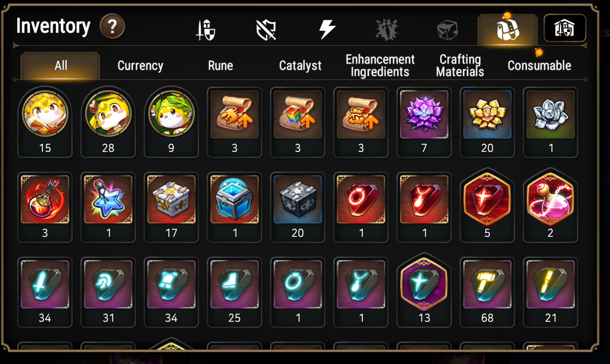This screenshot has height=364, width=610.
Task: Open the Inventory help question mark
Action: tap(112, 27)
